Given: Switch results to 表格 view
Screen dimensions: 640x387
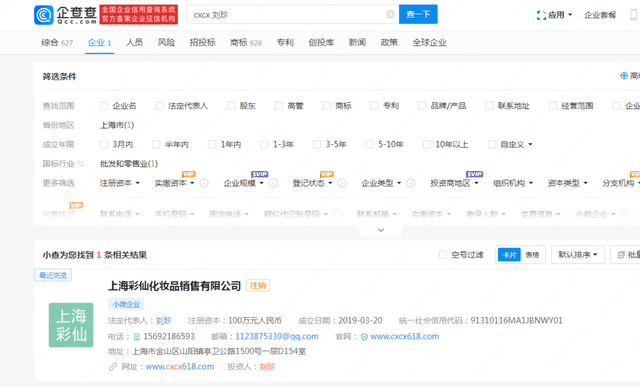Looking at the screenshot, I should tap(532, 255).
